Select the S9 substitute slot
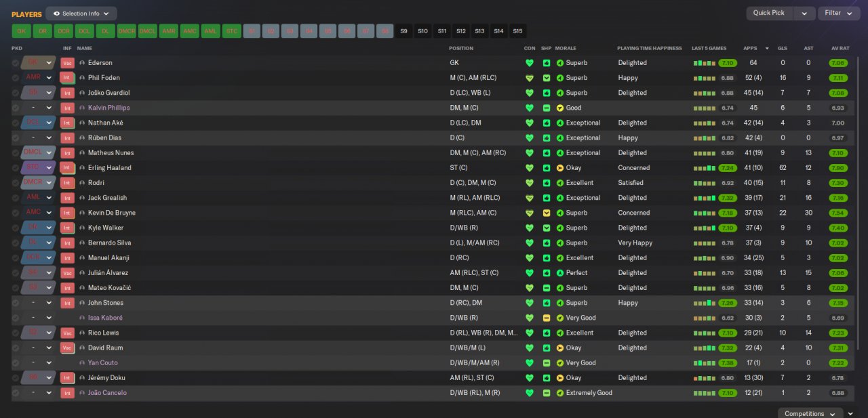868x418 pixels. 404,31
